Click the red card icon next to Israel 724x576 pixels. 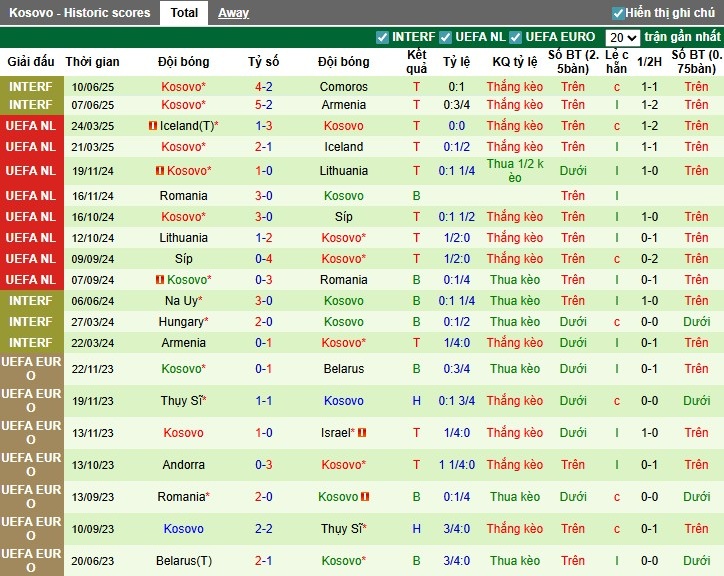pyautogui.click(x=362, y=433)
